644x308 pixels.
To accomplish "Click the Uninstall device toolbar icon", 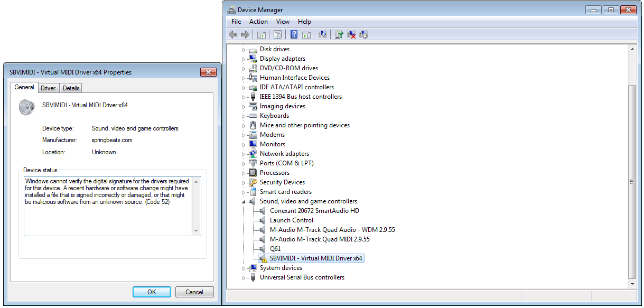I will click(351, 34).
